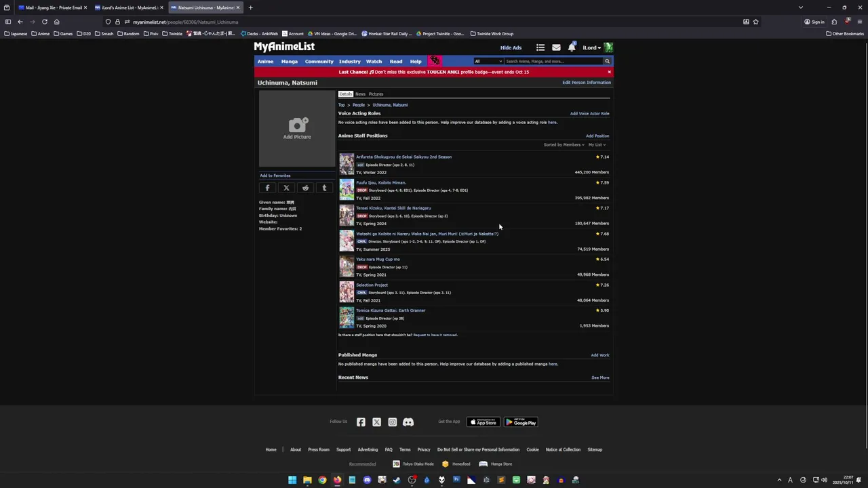
Task: Show hidden icons with the system tray chevron
Action: coord(779,480)
